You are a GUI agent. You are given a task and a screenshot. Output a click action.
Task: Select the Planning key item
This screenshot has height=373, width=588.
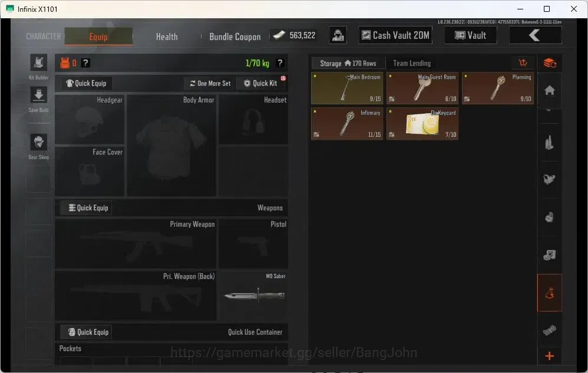pos(498,88)
